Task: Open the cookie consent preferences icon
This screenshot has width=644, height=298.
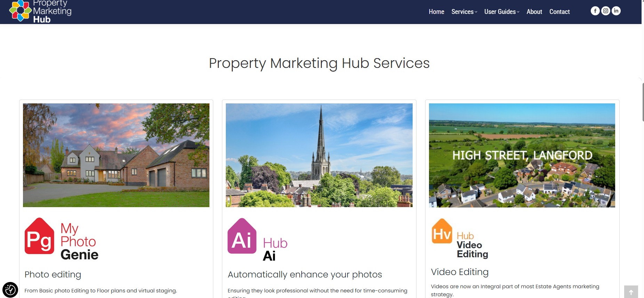Action: pyautogui.click(x=10, y=290)
